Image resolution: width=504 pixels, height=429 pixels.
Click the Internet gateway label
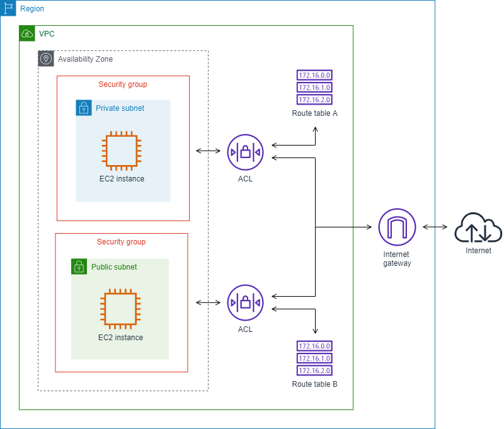tap(397, 259)
